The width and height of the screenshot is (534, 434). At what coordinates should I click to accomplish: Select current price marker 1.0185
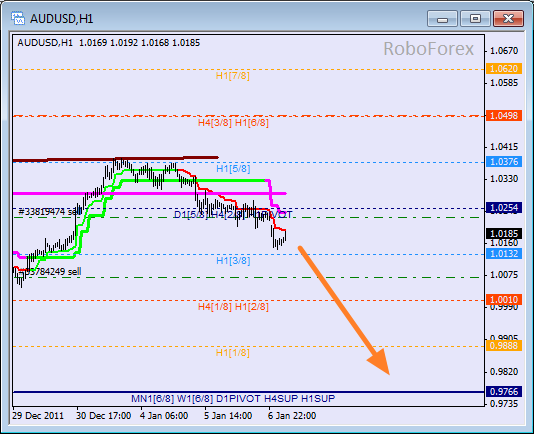(504, 234)
